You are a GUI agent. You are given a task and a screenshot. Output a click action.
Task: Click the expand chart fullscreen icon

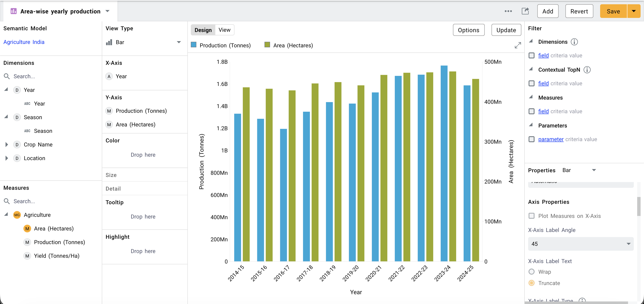[517, 45]
